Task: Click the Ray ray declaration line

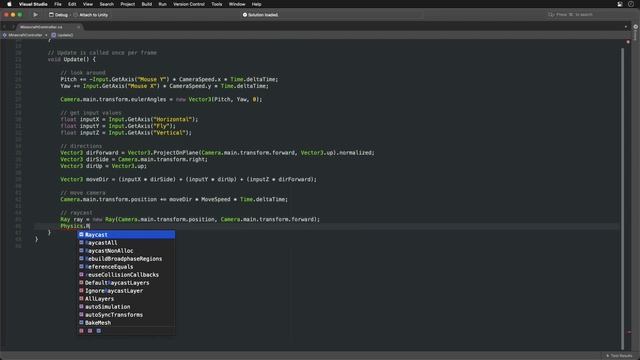Action: coord(190,220)
